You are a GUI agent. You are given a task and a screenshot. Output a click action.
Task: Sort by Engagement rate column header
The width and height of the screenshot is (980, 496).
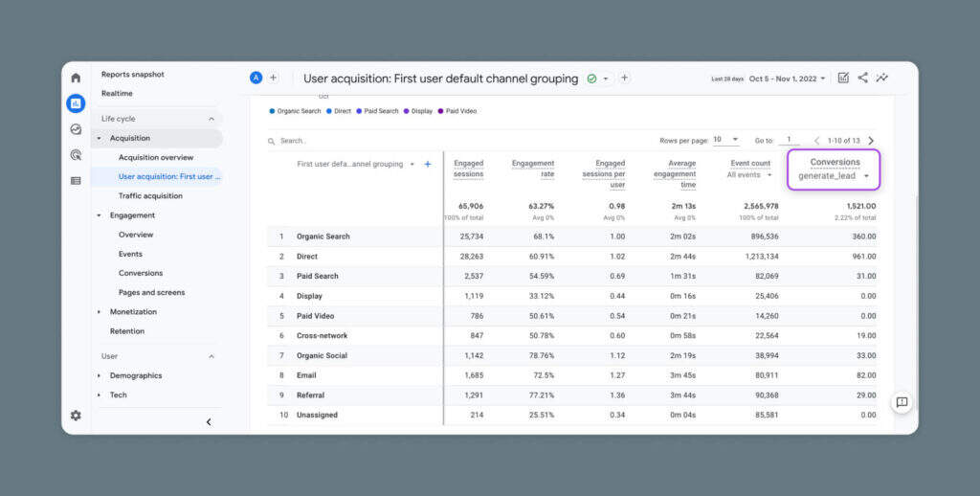(533, 169)
